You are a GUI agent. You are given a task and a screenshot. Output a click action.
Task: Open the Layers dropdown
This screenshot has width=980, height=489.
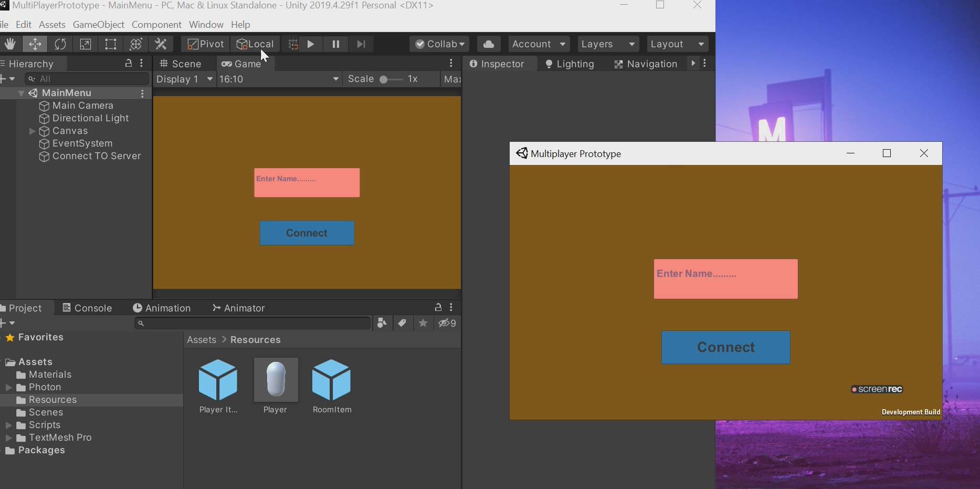coord(608,44)
